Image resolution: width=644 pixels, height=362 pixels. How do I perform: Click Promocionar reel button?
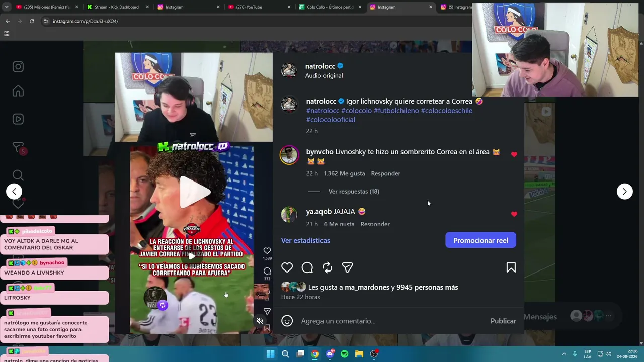pos(480,240)
